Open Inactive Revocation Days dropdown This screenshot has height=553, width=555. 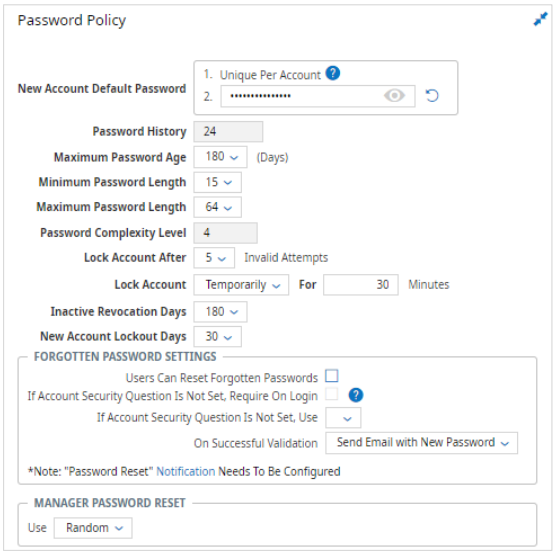coord(220,312)
